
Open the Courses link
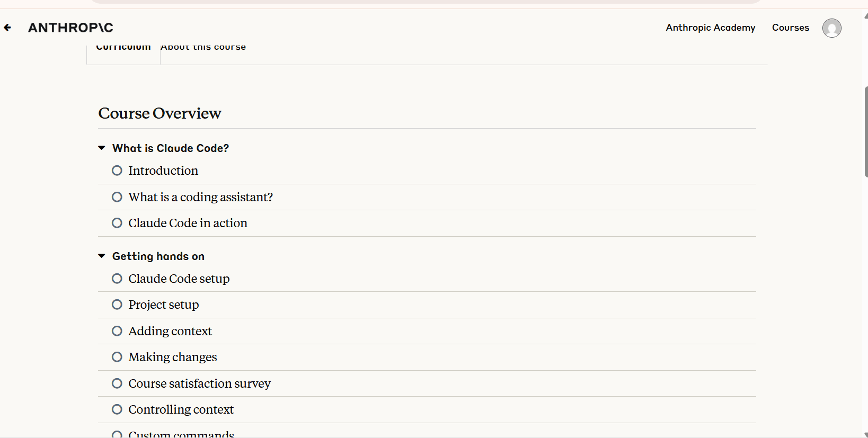pos(791,28)
